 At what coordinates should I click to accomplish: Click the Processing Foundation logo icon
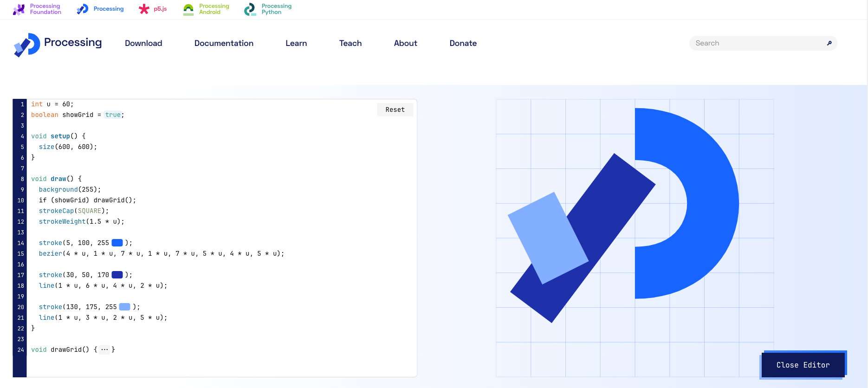point(19,9)
